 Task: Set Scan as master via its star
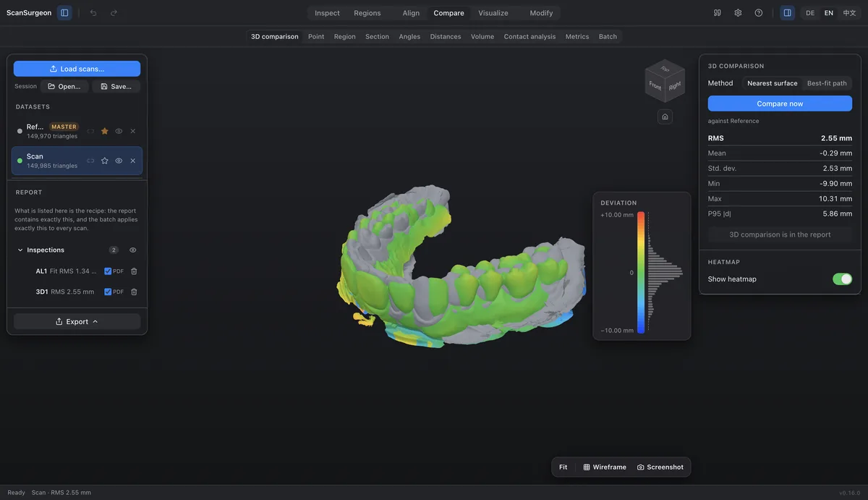105,161
